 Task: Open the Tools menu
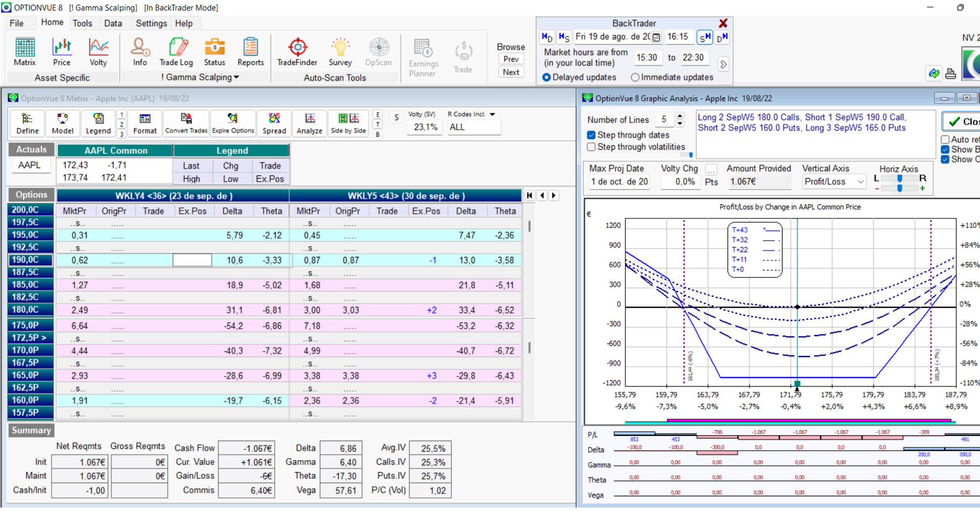click(x=82, y=23)
